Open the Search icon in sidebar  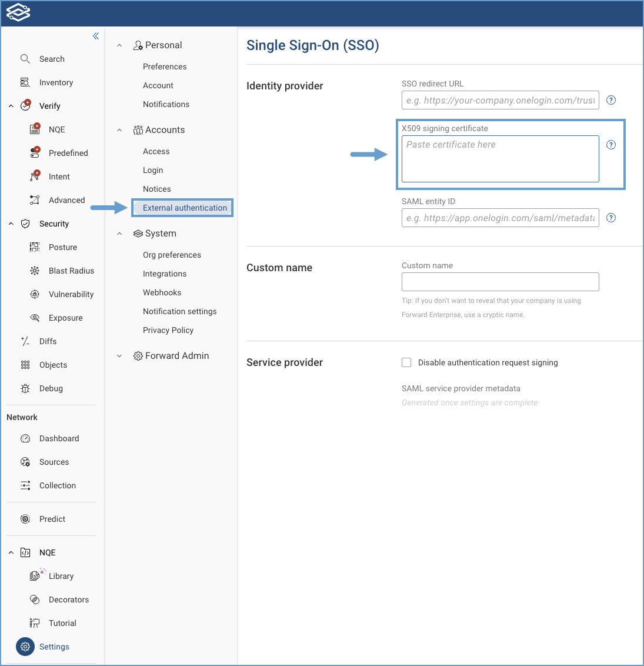click(x=25, y=59)
